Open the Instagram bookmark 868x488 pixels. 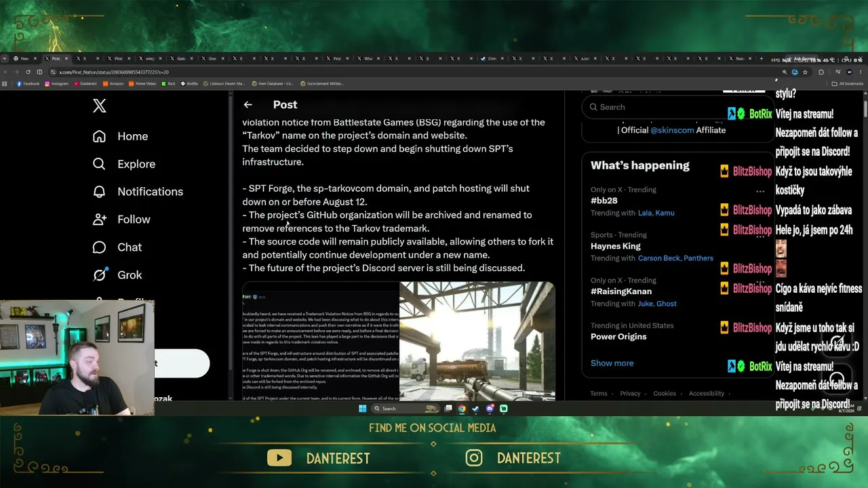pyautogui.click(x=57, y=84)
